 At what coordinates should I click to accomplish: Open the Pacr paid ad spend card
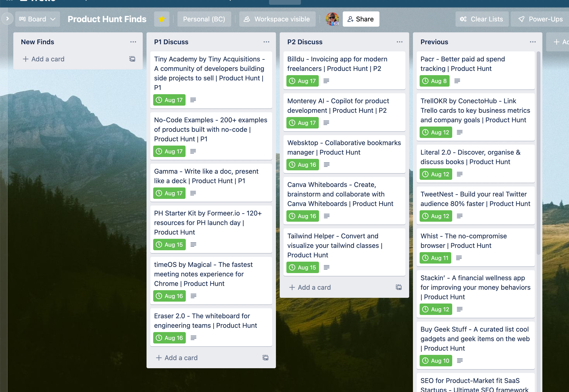[x=475, y=70]
